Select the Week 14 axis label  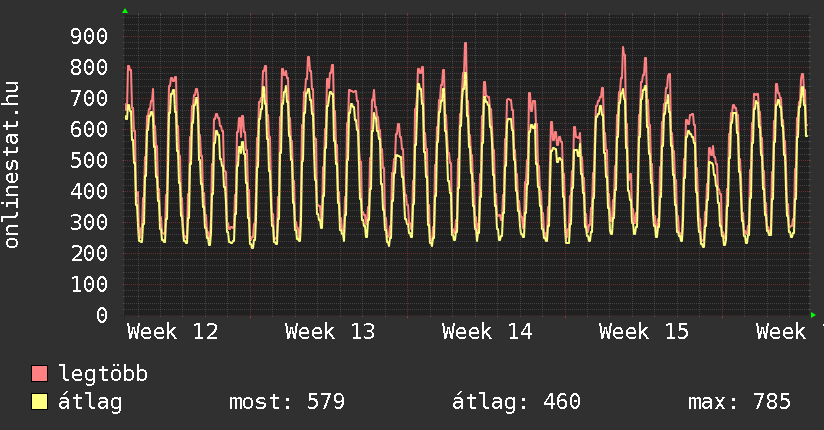[487, 331]
